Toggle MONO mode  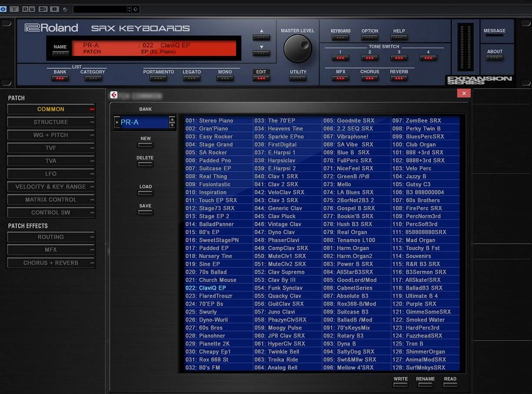(x=225, y=79)
